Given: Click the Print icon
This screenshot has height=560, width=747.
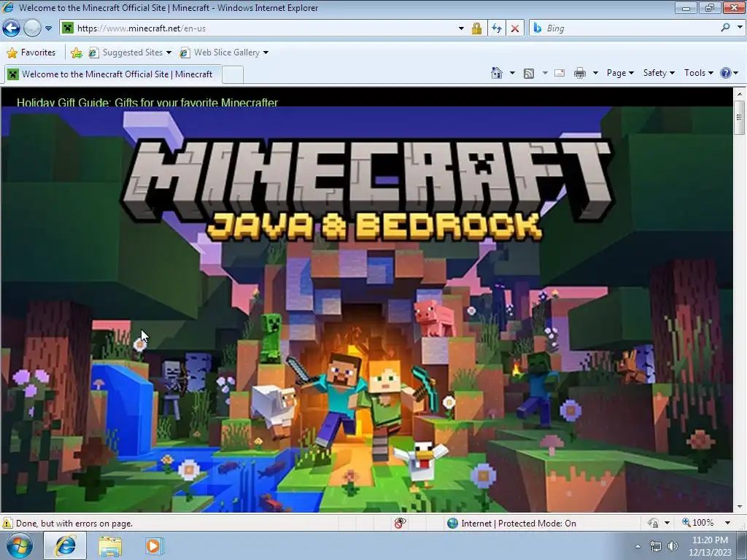Looking at the screenshot, I should (580, 73).
